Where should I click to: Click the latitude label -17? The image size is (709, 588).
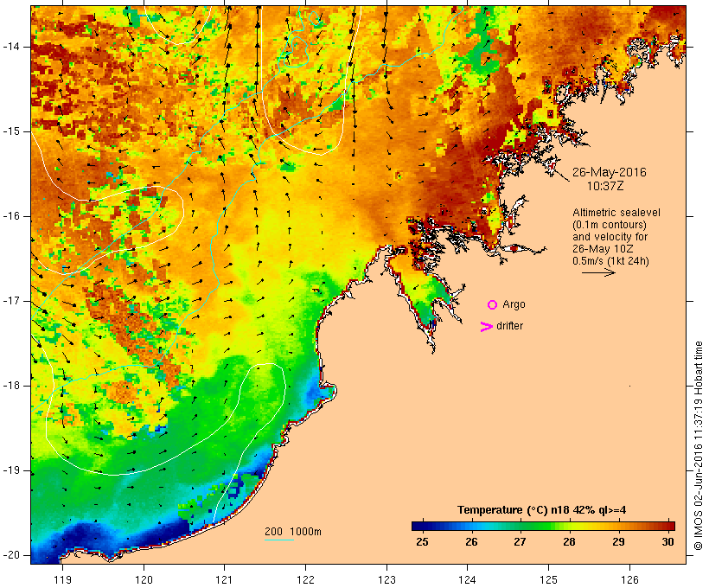[x=10, y=301]
